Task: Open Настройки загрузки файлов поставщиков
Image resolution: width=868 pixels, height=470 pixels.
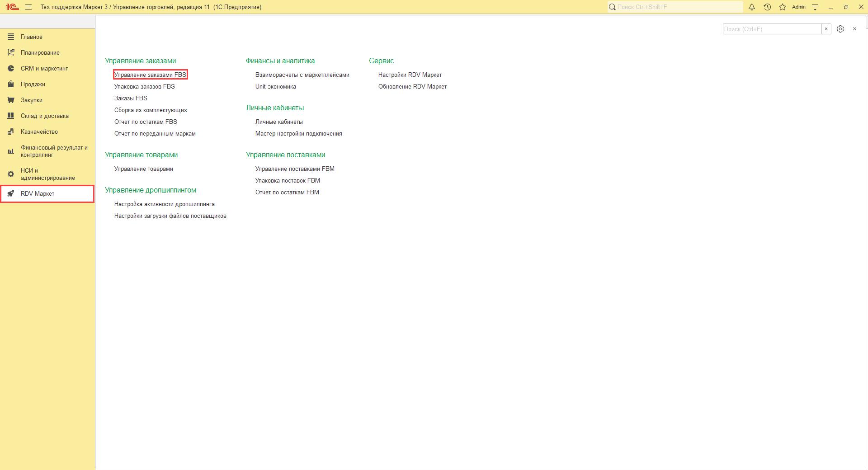Action: 170,216
